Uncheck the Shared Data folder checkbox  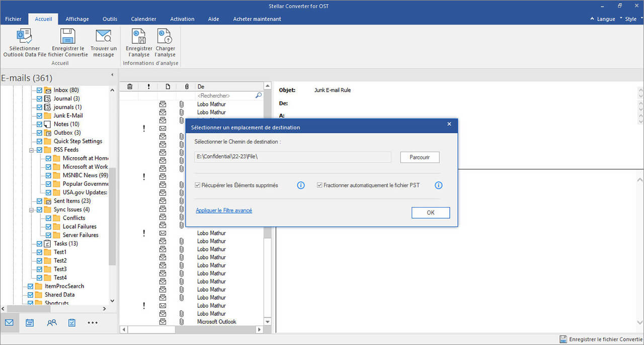coord(30,295)
